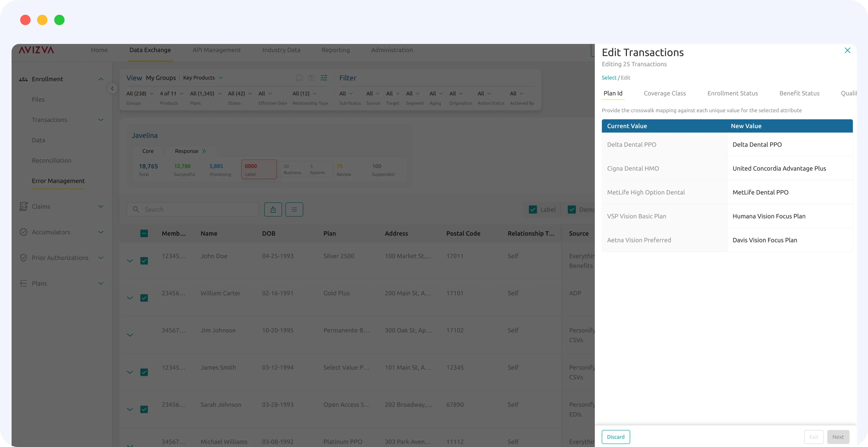Click the Claims sidebar icon
Viewport: 868px width, 447px height.
(x=23, y=206)
